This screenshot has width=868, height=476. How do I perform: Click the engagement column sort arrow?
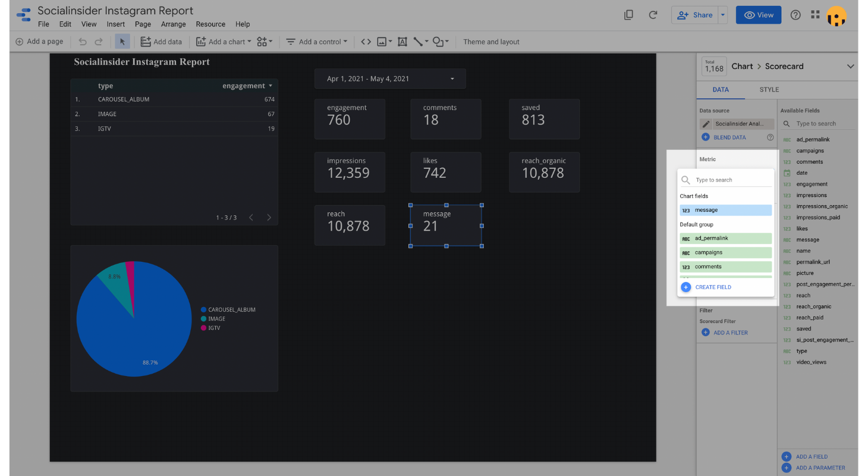(x=271, y=86)
